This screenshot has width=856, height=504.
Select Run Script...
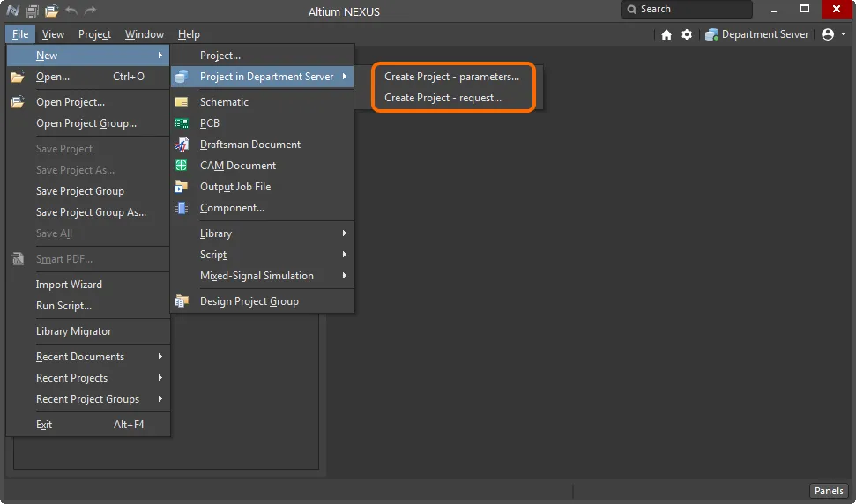88,306
